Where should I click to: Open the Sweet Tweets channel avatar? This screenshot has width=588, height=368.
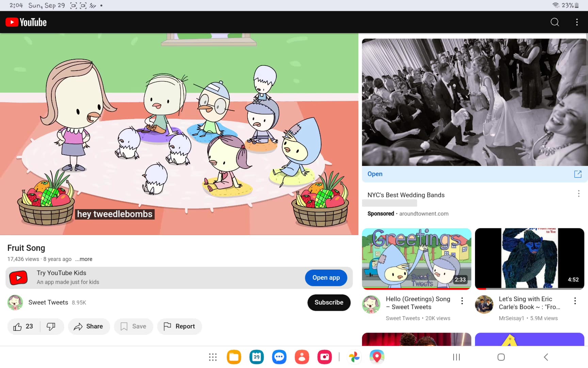[x=15, y=303]
